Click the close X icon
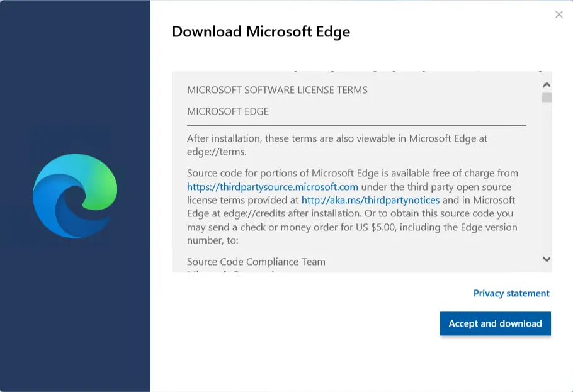The height and width of the screenshot is (392, 573). coord(559,14)
